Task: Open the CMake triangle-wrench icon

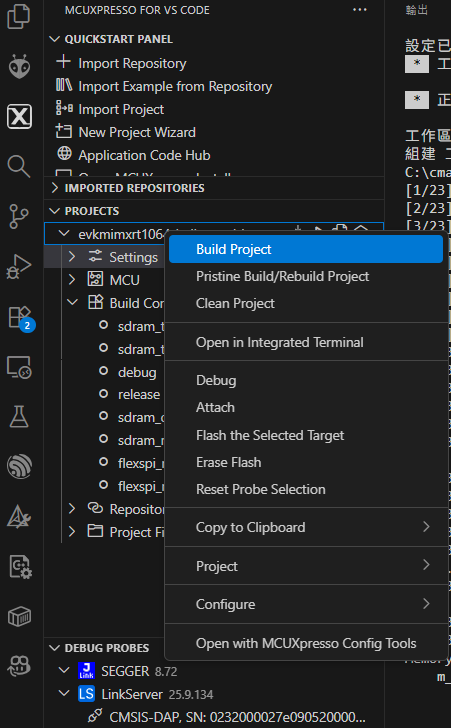Action: (x=19, y=517)
